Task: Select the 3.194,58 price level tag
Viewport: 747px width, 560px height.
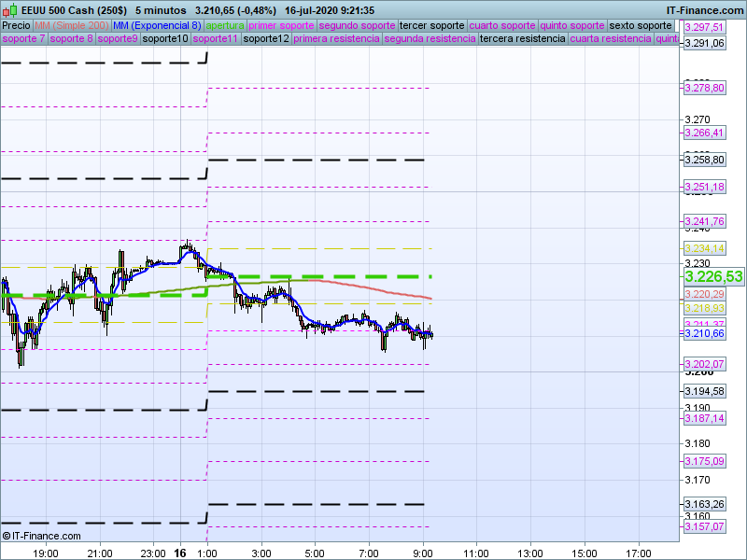Action: pos(704,391)
